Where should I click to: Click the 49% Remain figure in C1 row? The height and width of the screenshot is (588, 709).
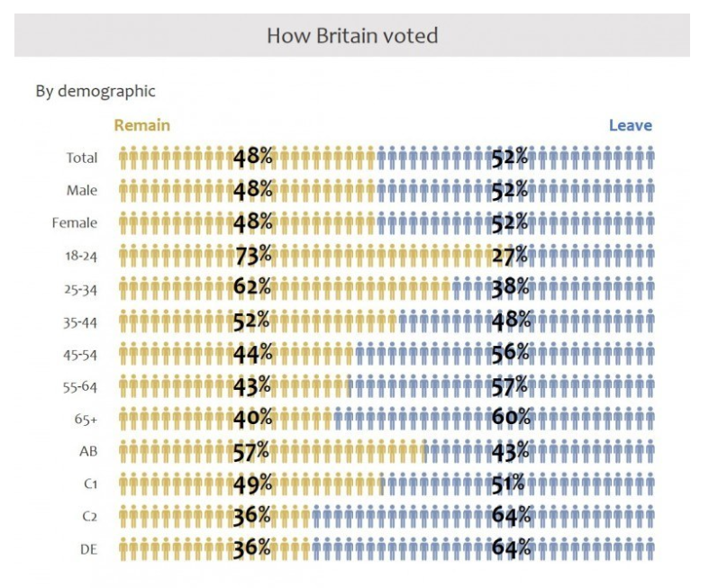coord(252,483)
